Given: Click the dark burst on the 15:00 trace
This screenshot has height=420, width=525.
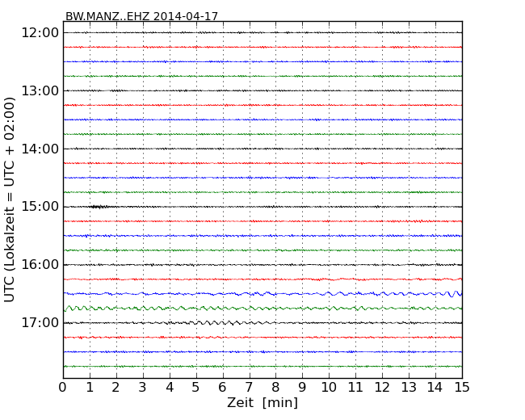Looking at the screenshot, I should [99, 207].
